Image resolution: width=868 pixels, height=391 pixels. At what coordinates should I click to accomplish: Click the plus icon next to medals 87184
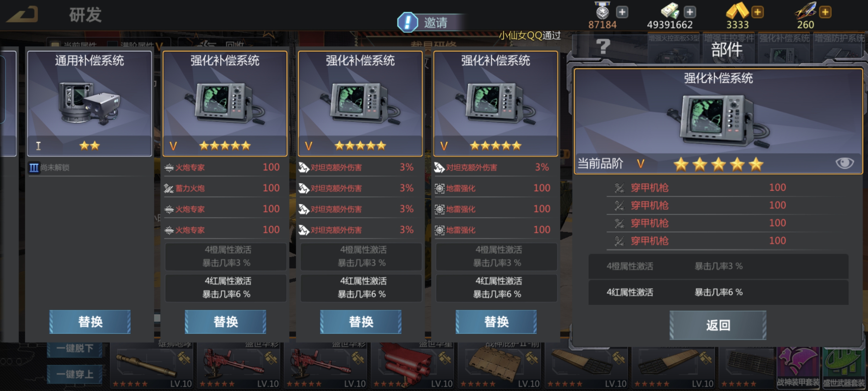tap(622, 12)
